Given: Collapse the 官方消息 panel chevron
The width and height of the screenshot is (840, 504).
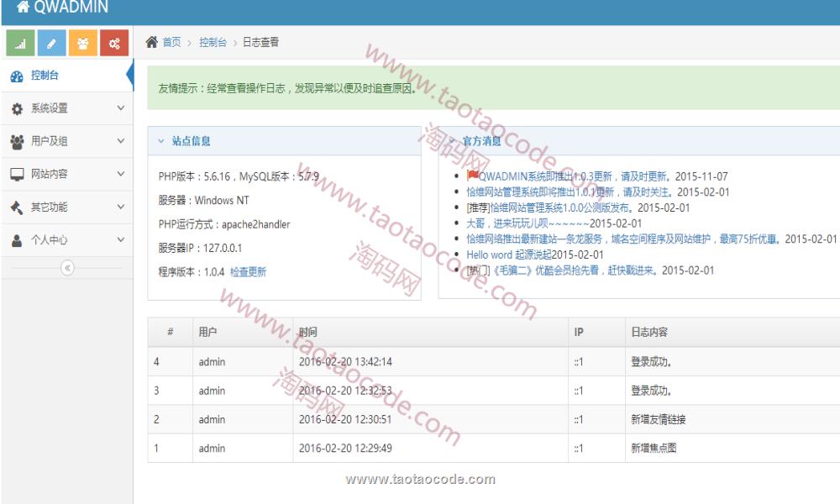Looking at the screenshot, I should point(452,141).
